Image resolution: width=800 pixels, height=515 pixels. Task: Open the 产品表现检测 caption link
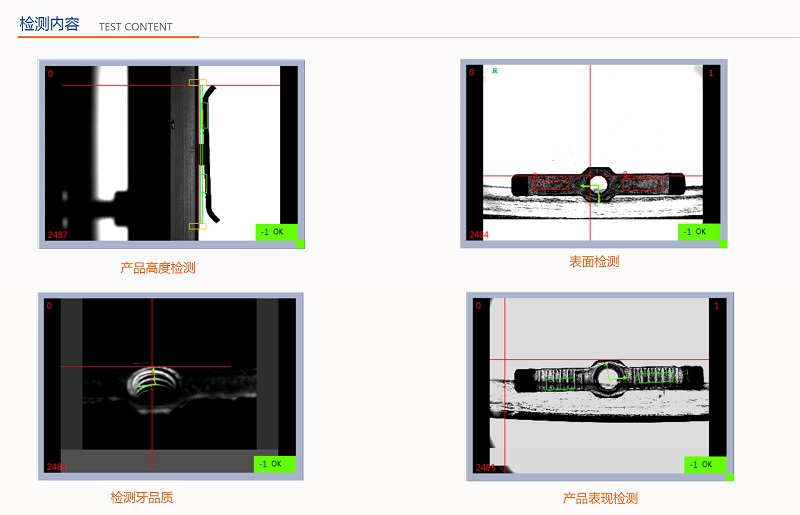click(x=600, y=498)
